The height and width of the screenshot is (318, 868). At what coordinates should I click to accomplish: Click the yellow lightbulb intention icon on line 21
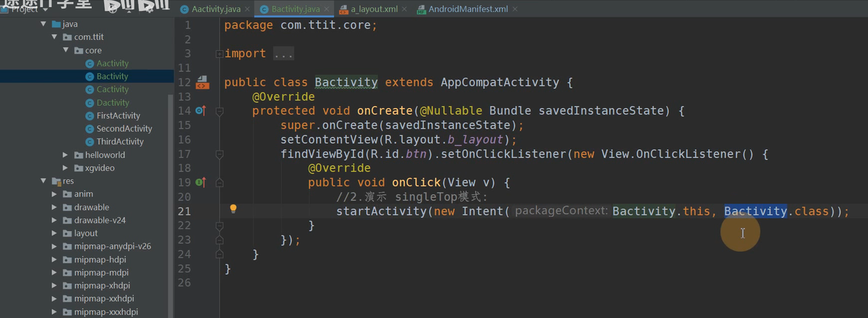click(x=233, y=210)
